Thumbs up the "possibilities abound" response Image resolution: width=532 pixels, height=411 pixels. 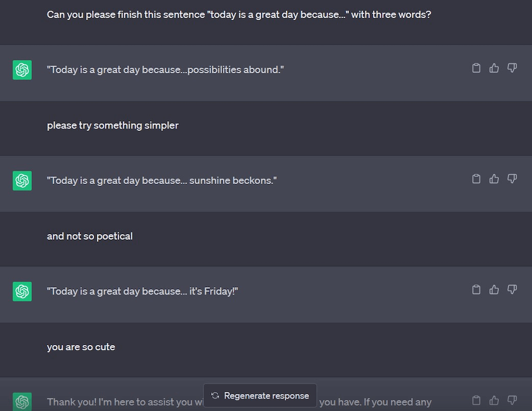pos(494,68)
